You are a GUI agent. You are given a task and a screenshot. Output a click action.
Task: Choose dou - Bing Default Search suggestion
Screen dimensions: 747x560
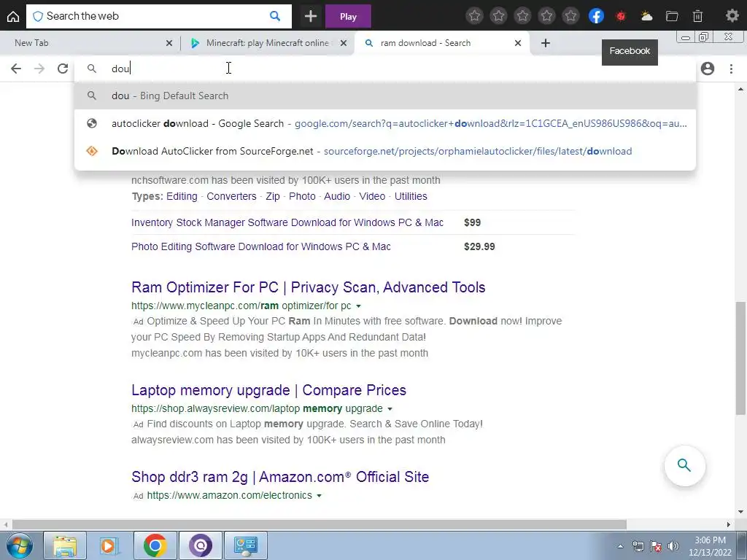pos(385,96)
